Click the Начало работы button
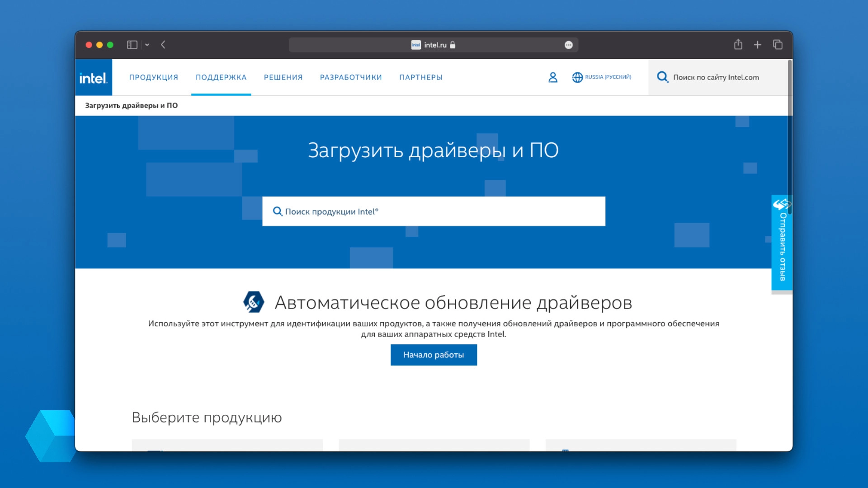Screen dimensions: 868x488 (x=434, y=355)
